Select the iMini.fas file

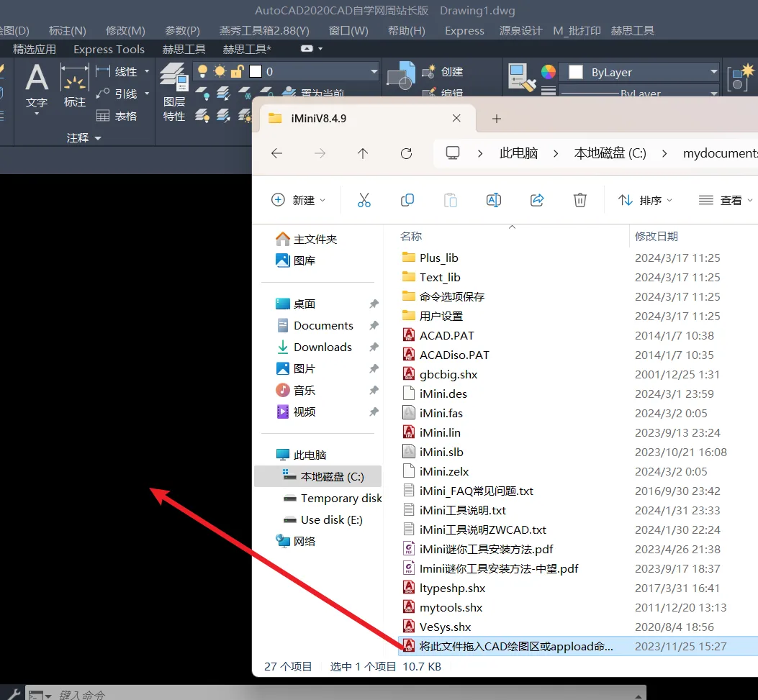coord(441,413)
